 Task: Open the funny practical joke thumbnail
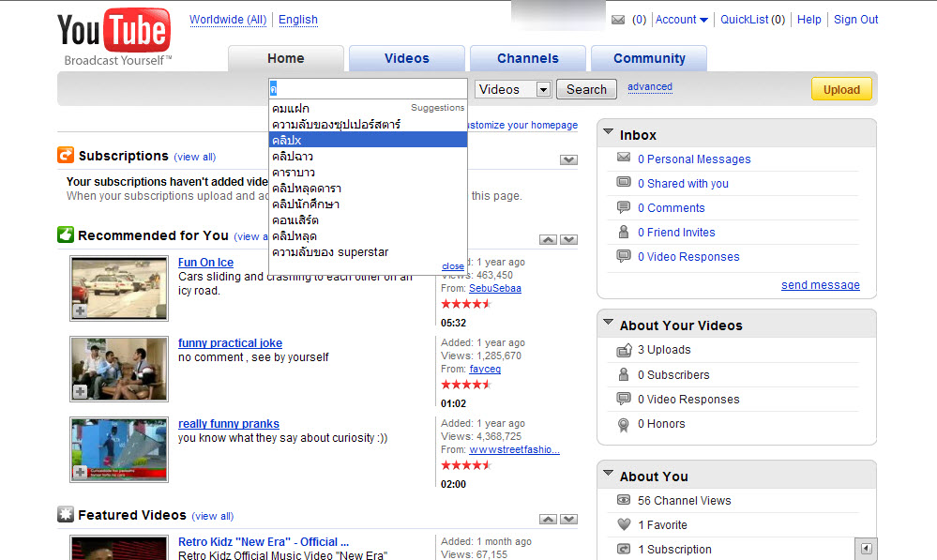119,369
